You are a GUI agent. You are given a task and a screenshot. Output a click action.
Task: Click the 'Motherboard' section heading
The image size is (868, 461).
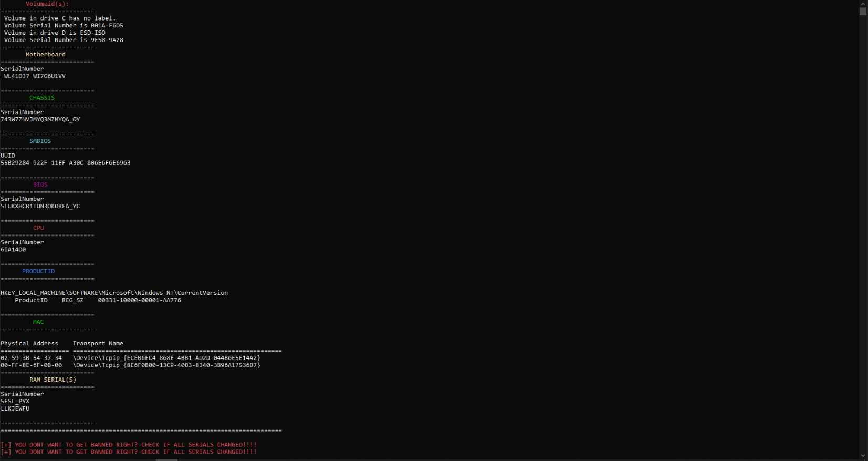[x=46, y=54]
